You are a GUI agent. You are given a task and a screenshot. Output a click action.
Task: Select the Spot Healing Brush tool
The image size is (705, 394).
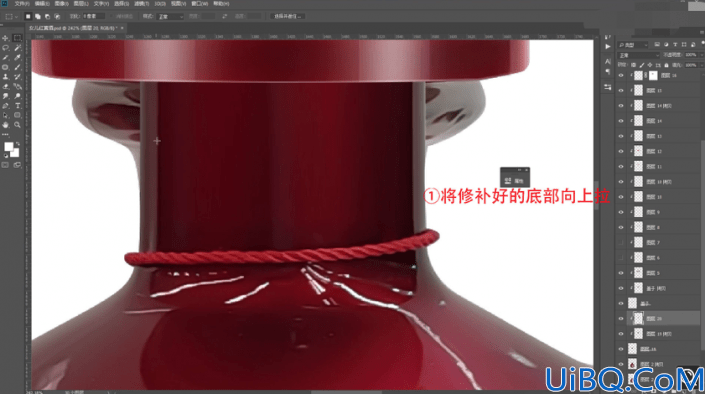(x=5, y=67)
